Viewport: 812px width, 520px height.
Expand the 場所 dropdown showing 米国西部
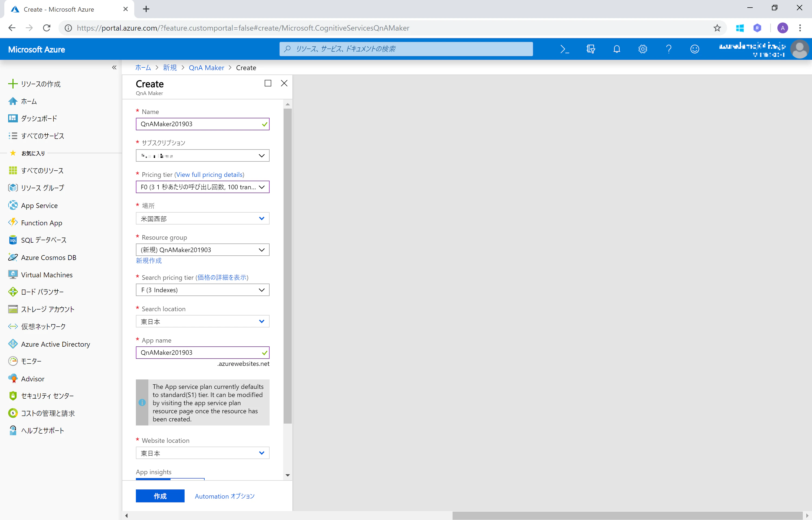(202, 219)
